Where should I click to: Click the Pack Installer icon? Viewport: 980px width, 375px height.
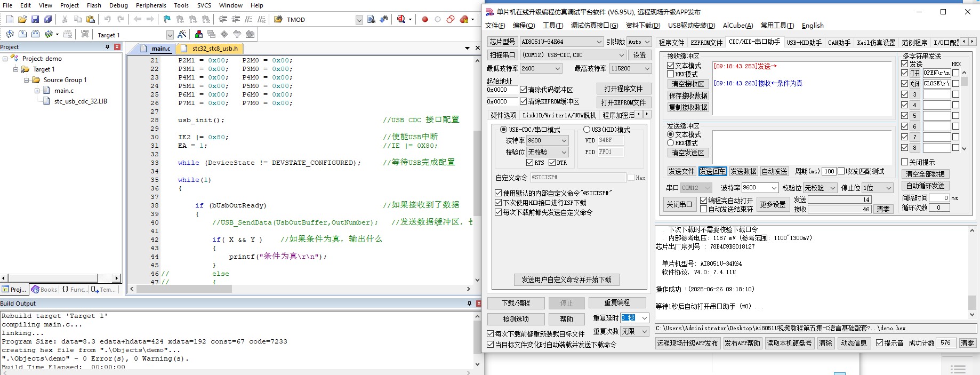click(250, 34)
